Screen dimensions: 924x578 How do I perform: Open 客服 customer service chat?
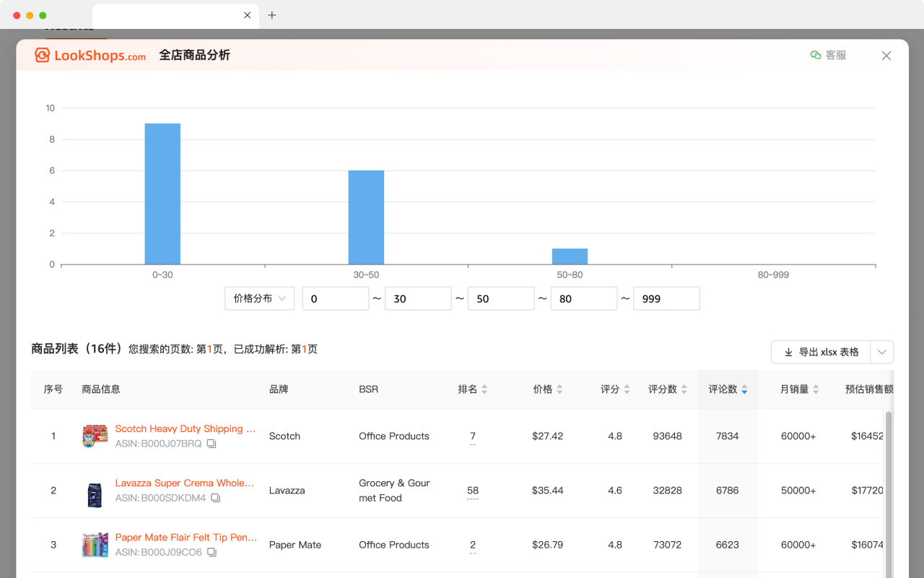point(828,55)
